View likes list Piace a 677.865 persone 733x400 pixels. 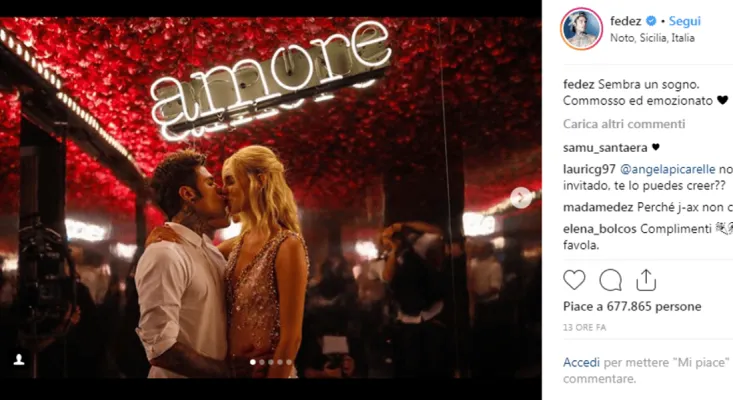point(632,307)
